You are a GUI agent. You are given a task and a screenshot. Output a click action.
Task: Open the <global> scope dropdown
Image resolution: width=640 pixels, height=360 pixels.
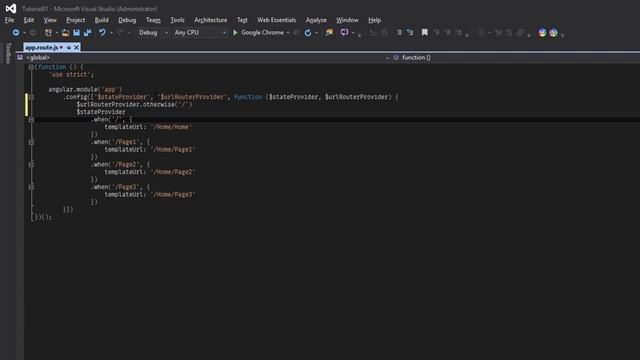click(x=204, y=58)
